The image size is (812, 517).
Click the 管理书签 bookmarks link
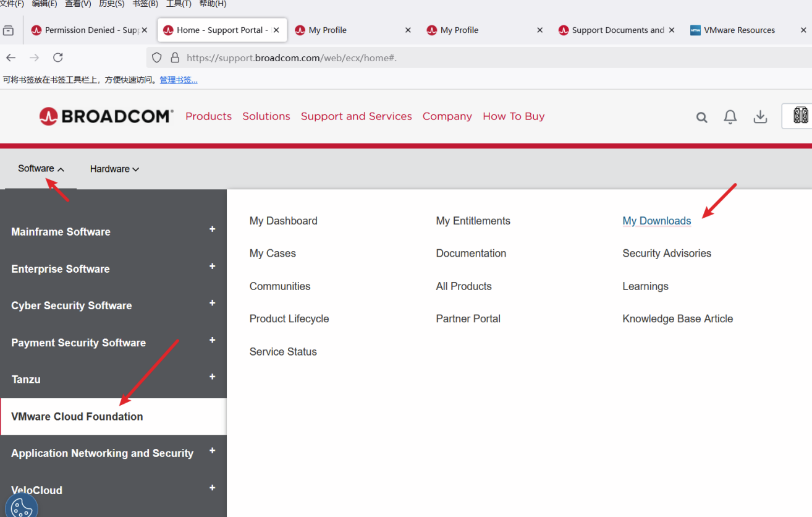tap(179, 80)
